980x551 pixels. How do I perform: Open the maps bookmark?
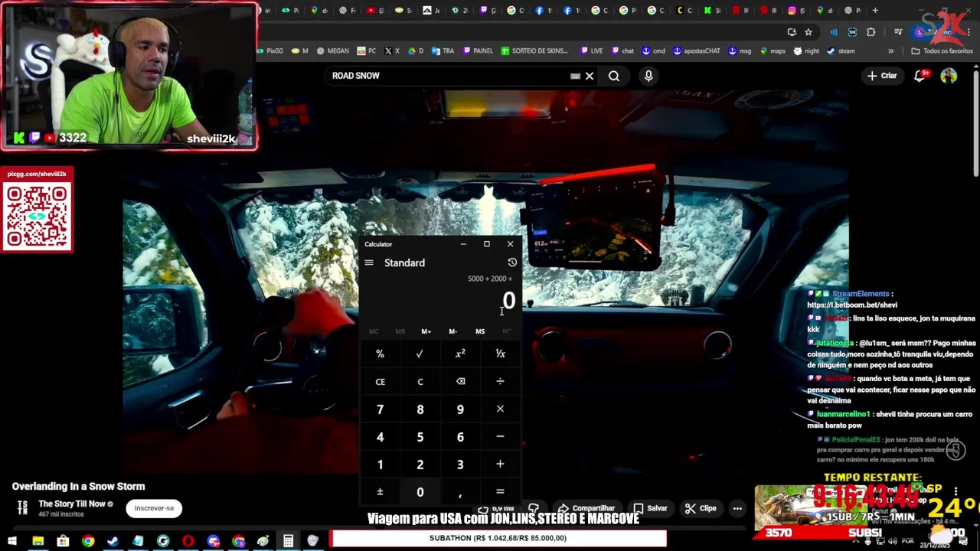tap(773, 51)
